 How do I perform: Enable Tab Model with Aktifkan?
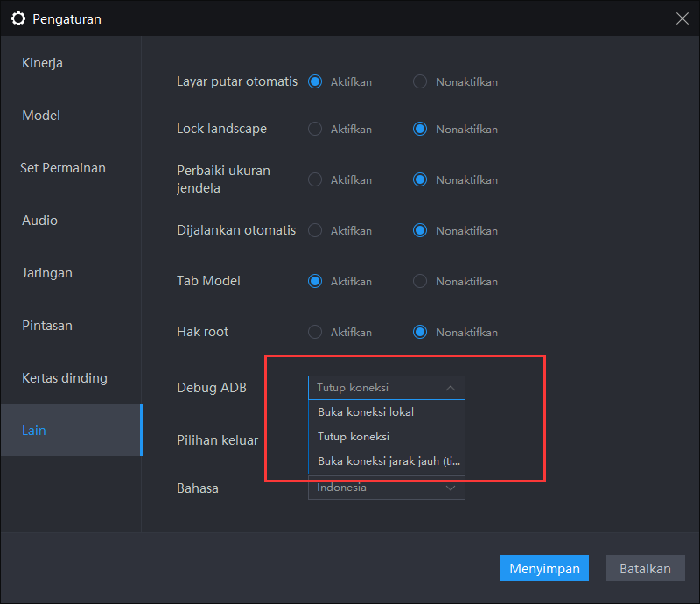point(315,282)
